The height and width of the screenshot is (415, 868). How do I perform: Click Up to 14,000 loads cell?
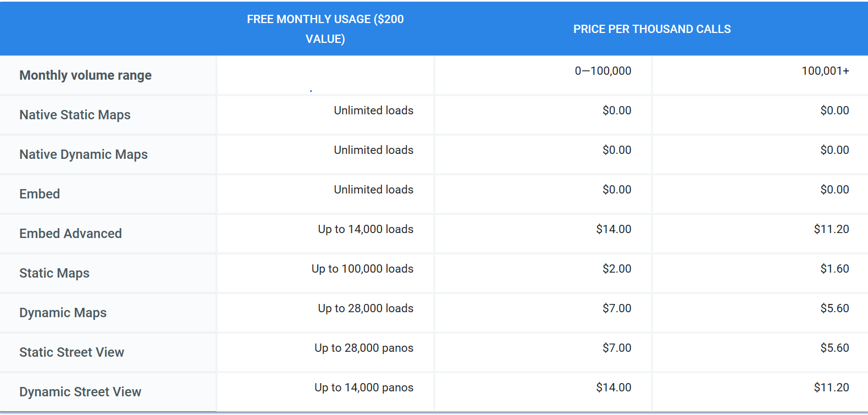tap(366, 229)
